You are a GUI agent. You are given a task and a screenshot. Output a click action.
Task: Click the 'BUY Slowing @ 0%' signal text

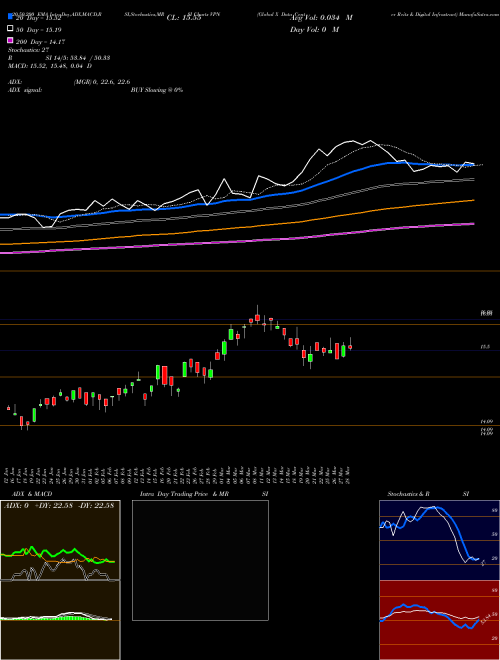[157, 90]
